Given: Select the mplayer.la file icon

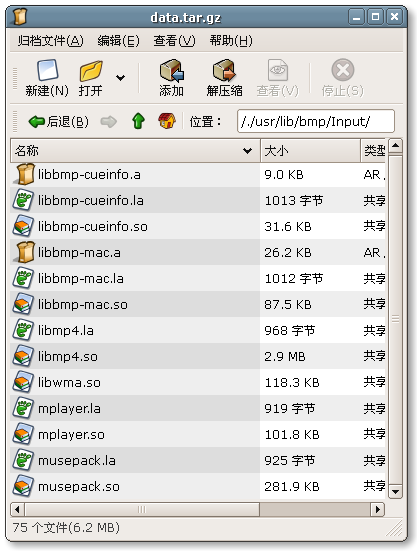Looking at the screenshot, I should [x=23, y=408].
